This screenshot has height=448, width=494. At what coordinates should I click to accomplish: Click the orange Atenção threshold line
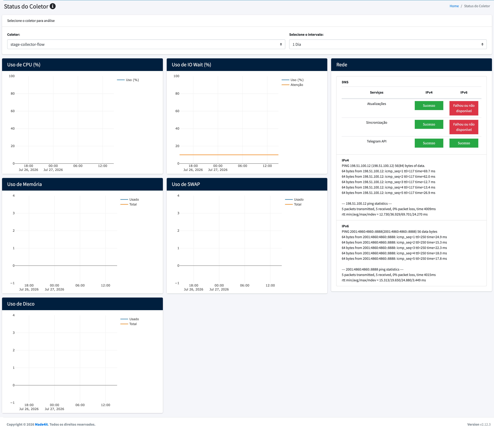pyautogui.click(x=229, y=155)
